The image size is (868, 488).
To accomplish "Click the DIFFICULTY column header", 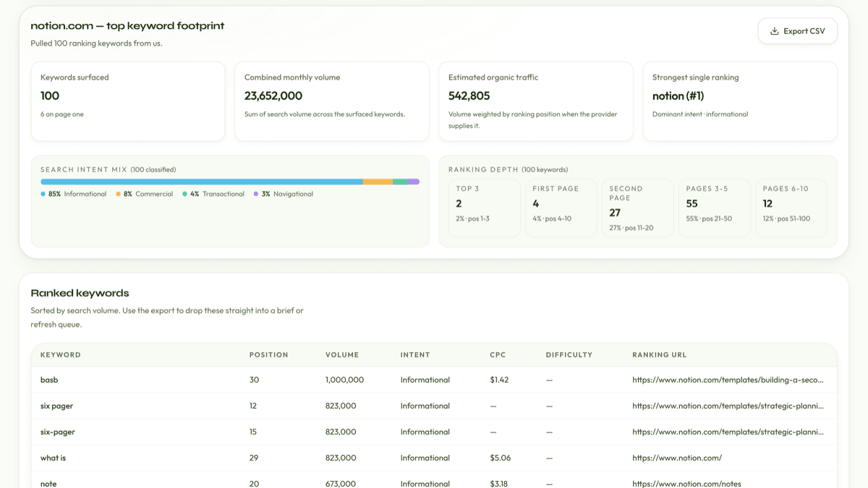I will point(569,355).
